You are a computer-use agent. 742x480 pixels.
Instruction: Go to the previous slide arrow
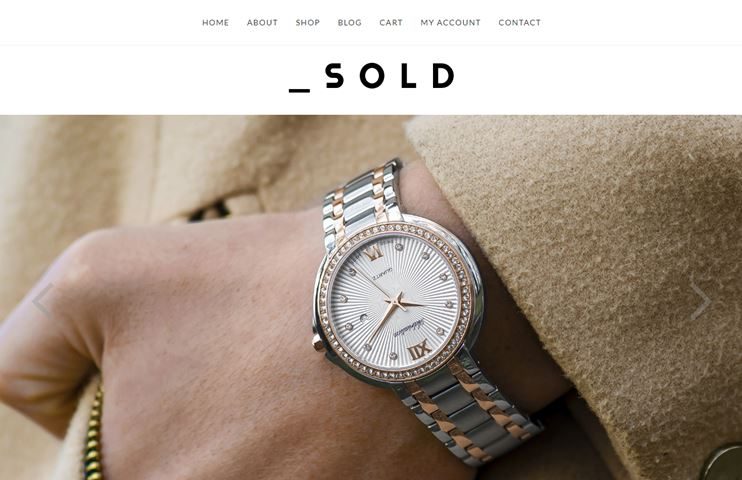pos(43,300)
